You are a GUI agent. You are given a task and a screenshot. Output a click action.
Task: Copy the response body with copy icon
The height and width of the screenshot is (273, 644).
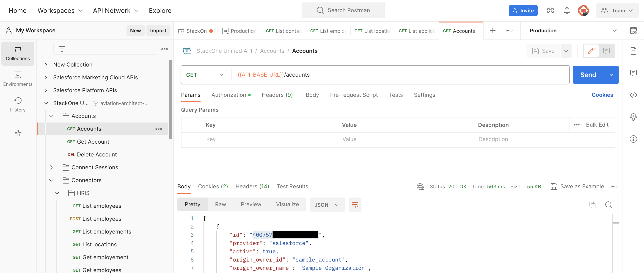click(x=592, y=205)
